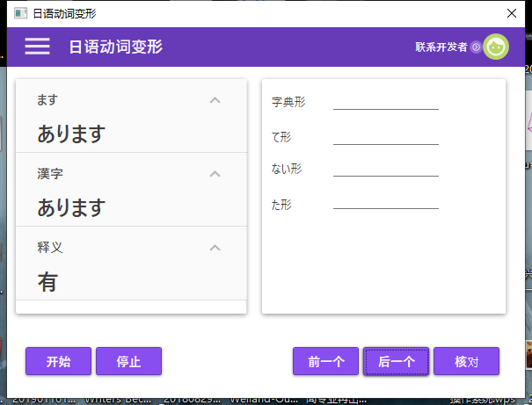This screenshot has width=532, height=405.
Task: Open the 联系开发者 link
Action: coord(441,47)
